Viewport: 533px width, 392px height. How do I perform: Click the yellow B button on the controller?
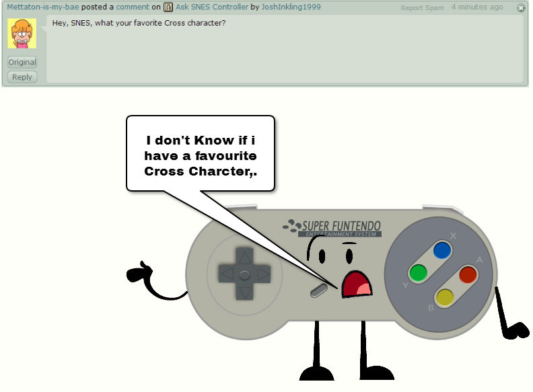pos(445,298)
